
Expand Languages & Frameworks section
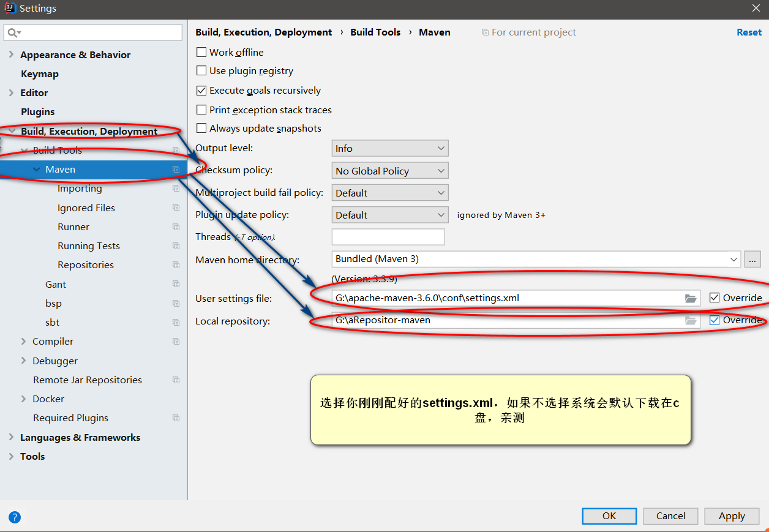pos(11,437)
